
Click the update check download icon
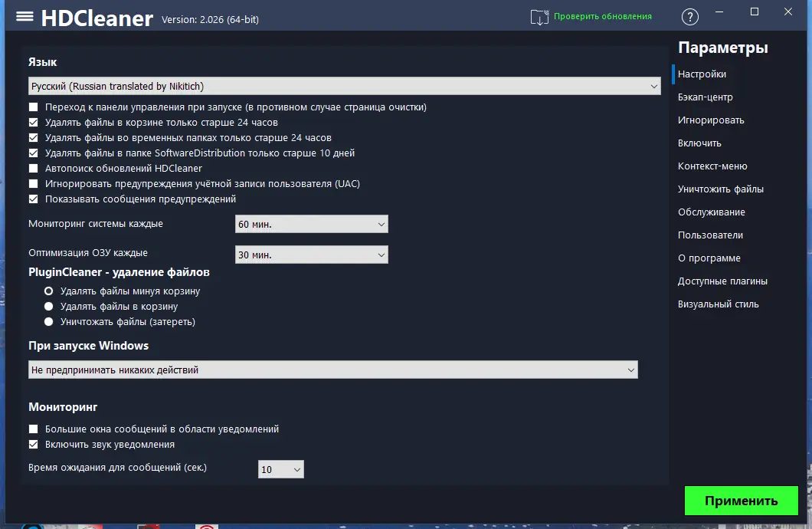[539, 17]
